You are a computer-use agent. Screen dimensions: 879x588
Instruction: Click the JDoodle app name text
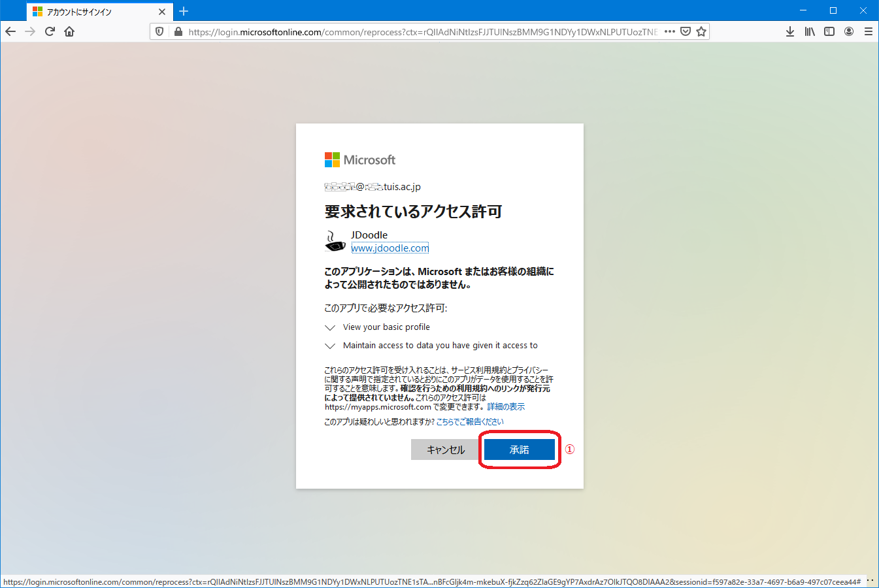click(369, 235)
